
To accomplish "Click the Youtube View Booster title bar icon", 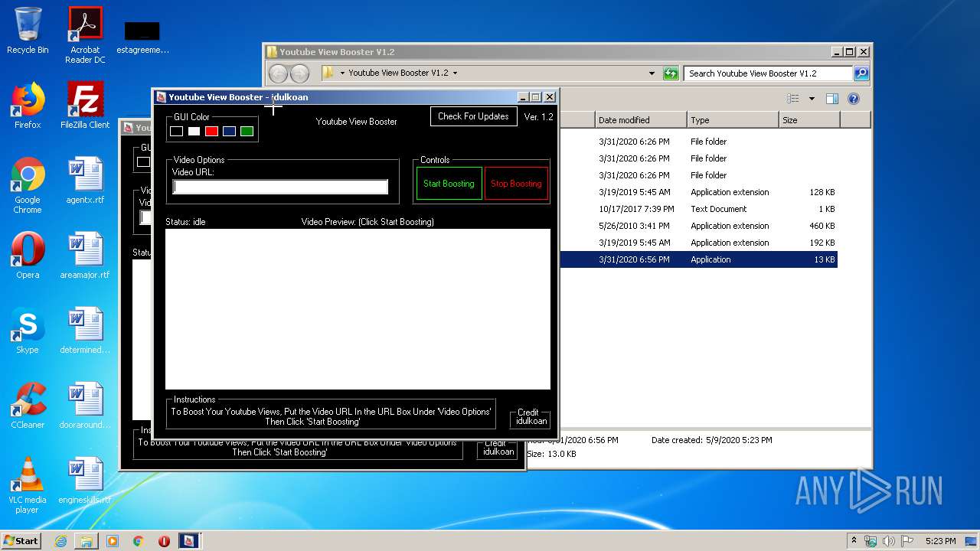I will [x=161, y=97].
